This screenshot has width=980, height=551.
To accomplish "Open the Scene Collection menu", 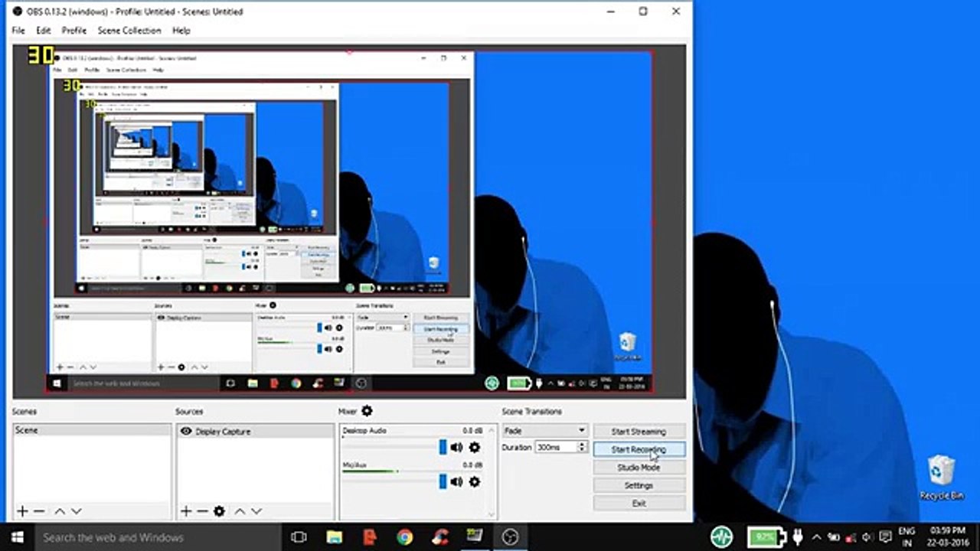I will click(x=129, y=31).
